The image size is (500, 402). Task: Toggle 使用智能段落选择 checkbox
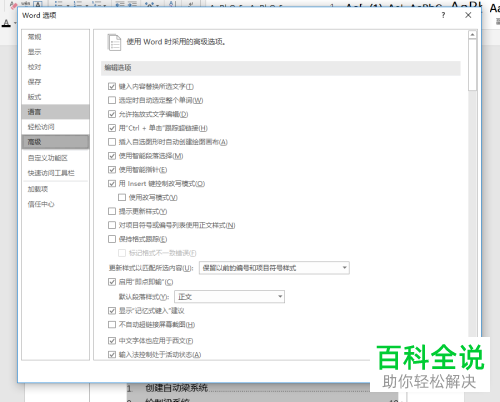coord(112,156)
